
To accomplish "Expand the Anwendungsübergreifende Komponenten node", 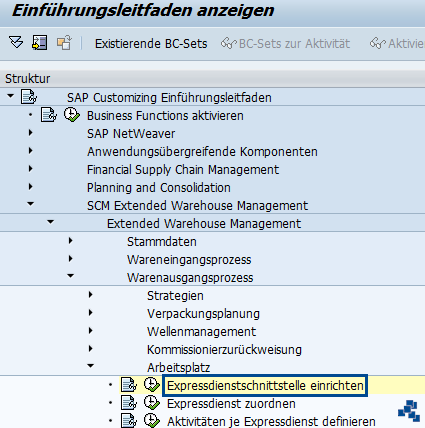I will click(x=31, y=151).
